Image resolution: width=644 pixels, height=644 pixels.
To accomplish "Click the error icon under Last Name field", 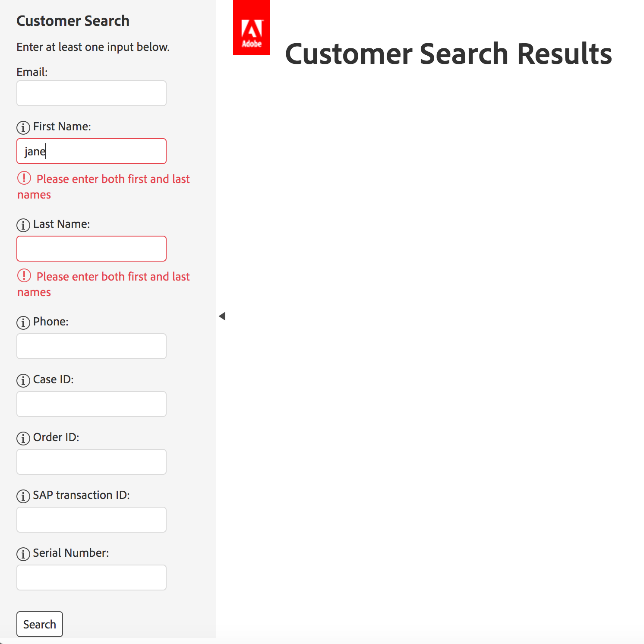I will [24, 275].
